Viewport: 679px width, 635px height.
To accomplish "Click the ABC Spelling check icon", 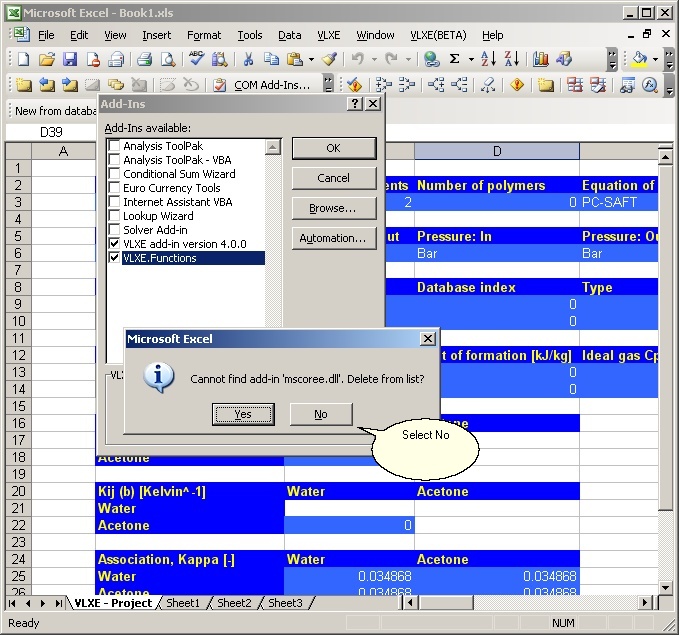I will tap(197, 58).
